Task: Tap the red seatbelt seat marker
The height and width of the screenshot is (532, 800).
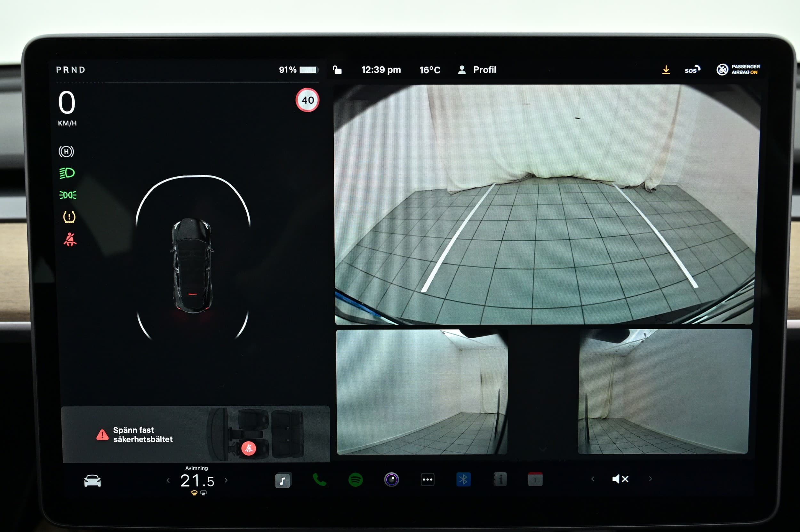Action: (248, 449)
